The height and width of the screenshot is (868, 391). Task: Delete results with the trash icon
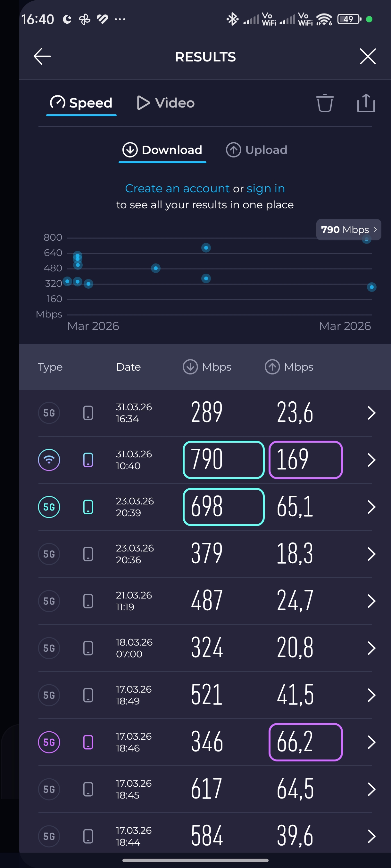click(325, 103)
